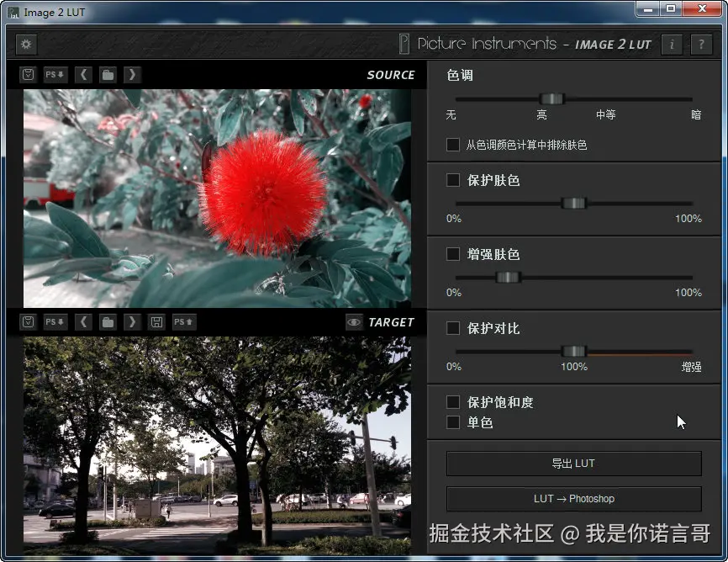Viewport: 728px width, 562px height.
Task: Click the 色调 slider handle
Action: tap(552, 98)
